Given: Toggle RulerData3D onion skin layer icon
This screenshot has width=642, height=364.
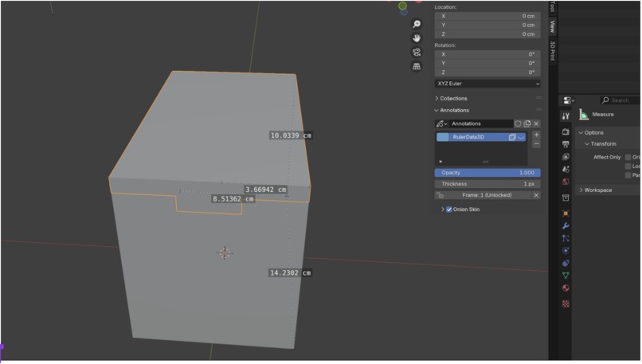Looking at the screenshot, I should [x=512, y=137].
